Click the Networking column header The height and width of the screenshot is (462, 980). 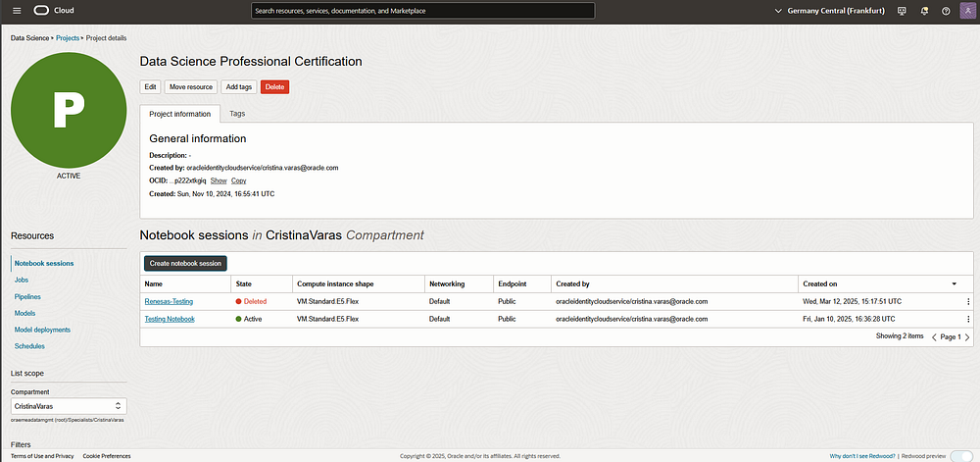pyautogui.click(x=447, y=283)
